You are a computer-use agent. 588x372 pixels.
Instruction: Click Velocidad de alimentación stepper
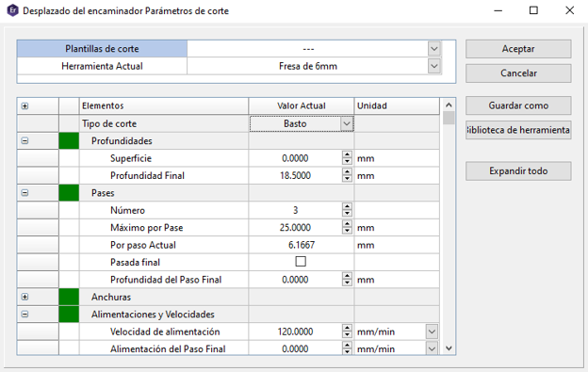pos(348,332)
